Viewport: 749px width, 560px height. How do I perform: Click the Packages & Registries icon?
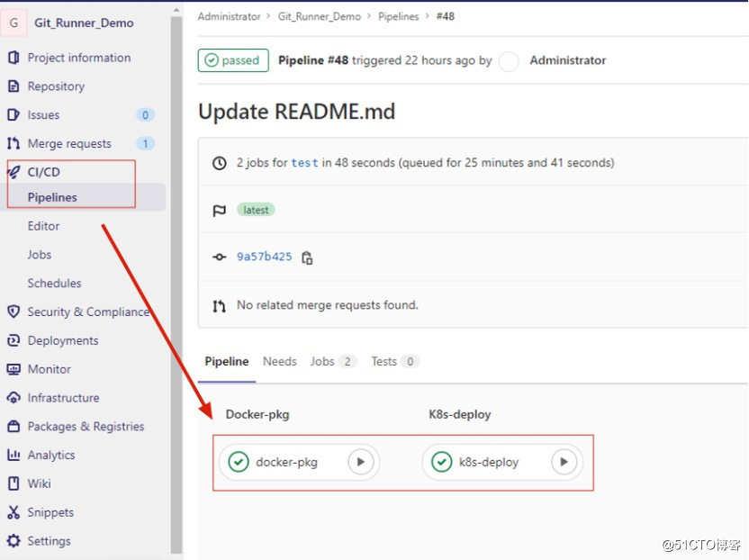(14, 427)
